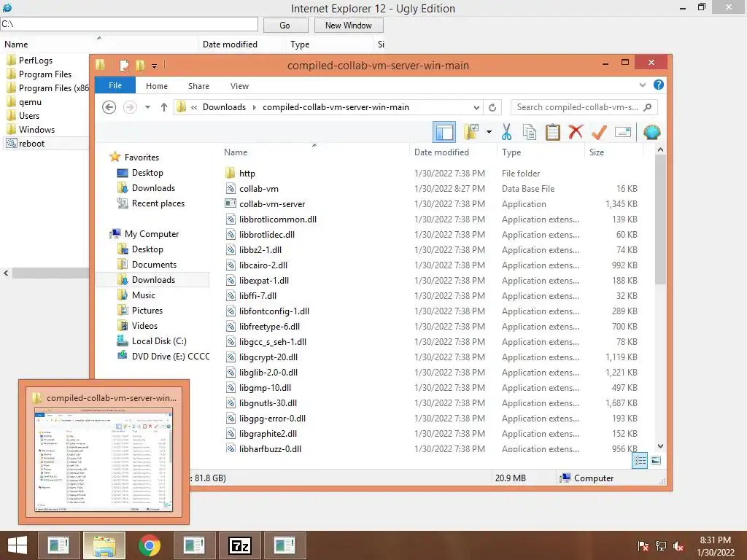Select Downloads under Favorites

153,188
